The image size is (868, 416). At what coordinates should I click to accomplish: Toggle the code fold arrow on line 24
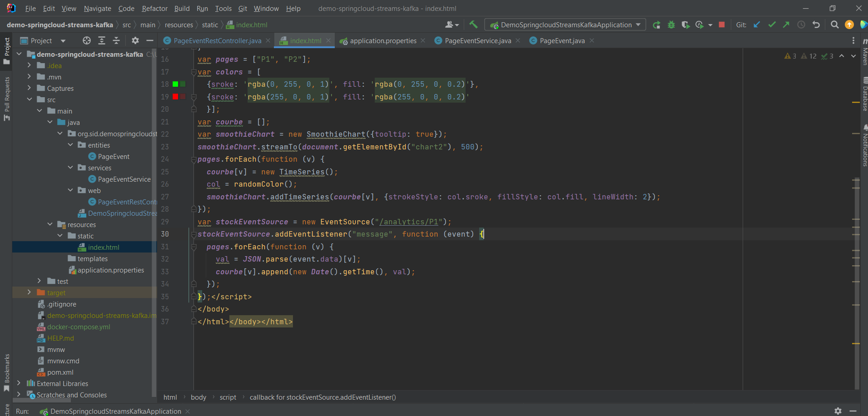194,159
